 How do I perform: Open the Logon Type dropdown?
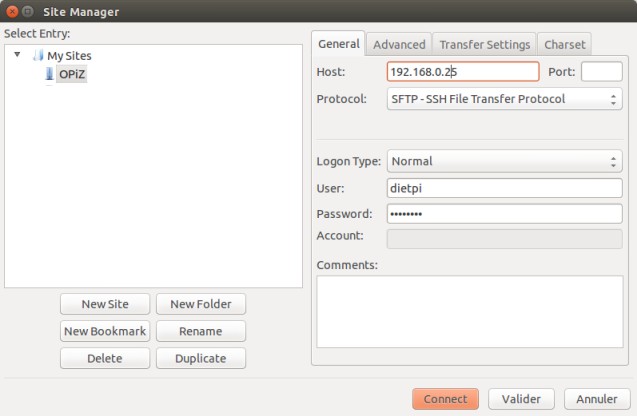pos(504,161)
